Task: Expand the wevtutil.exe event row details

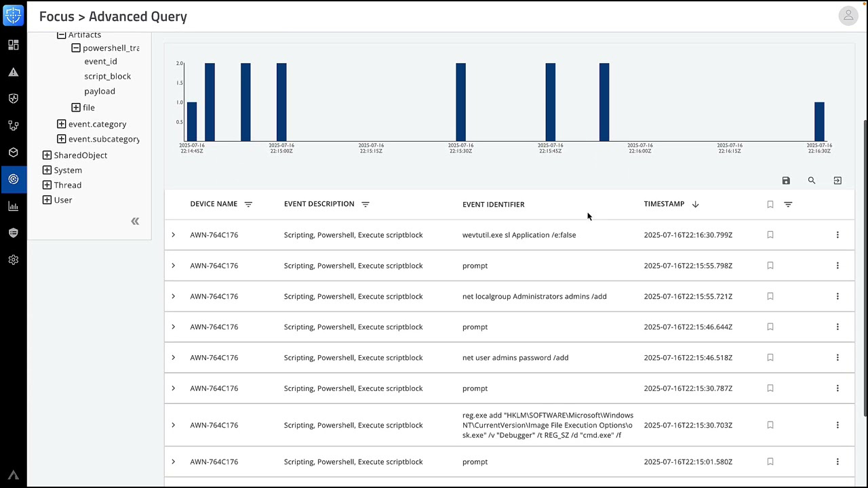Action: point(174,235)
